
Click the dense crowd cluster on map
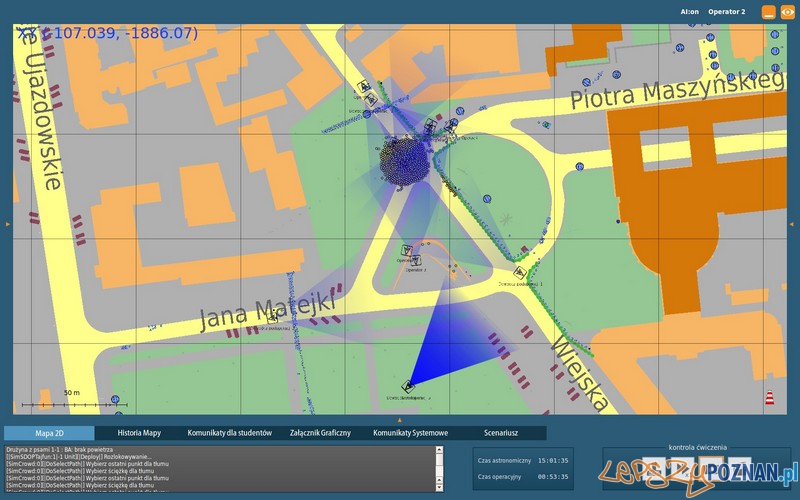point(405,160)
